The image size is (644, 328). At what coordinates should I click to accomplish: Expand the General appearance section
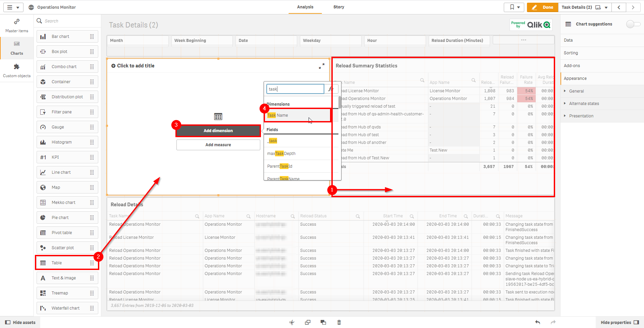(576, 91)
